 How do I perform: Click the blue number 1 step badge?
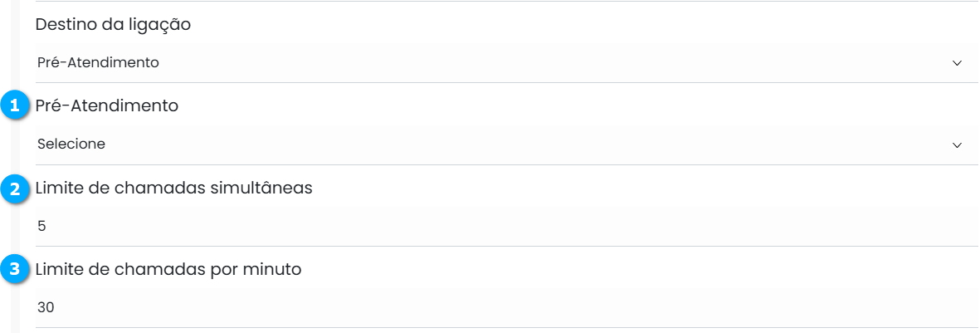[x=14, y=106]
